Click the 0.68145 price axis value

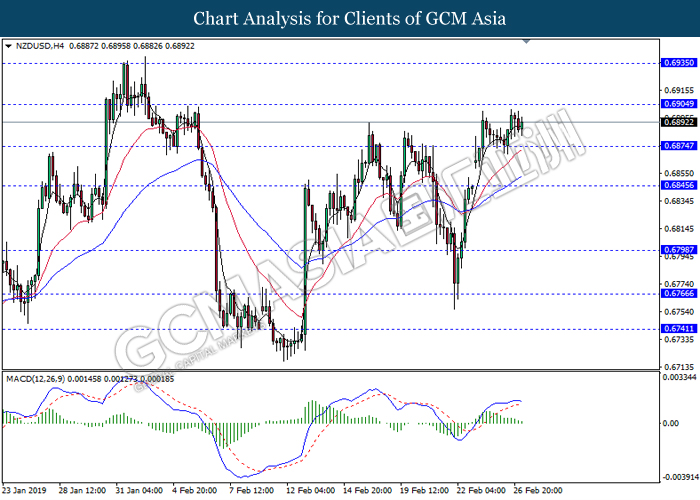coord(679,229)
